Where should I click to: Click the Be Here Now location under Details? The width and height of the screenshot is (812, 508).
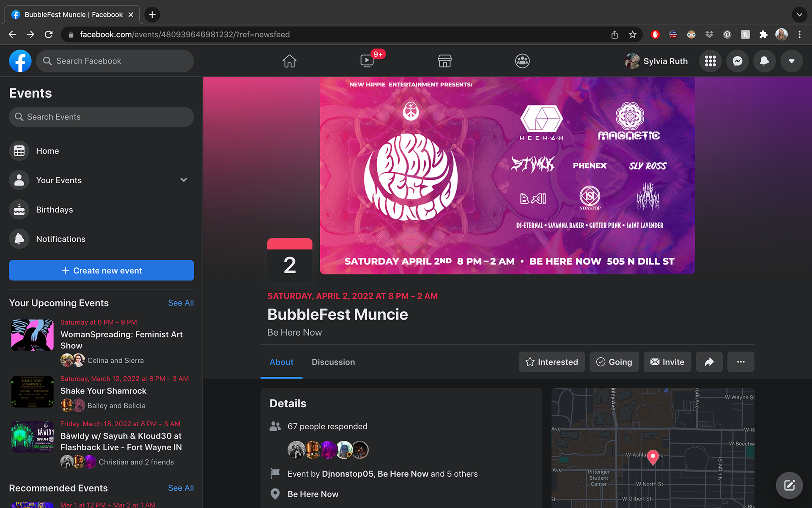click(x=313, y=494)
